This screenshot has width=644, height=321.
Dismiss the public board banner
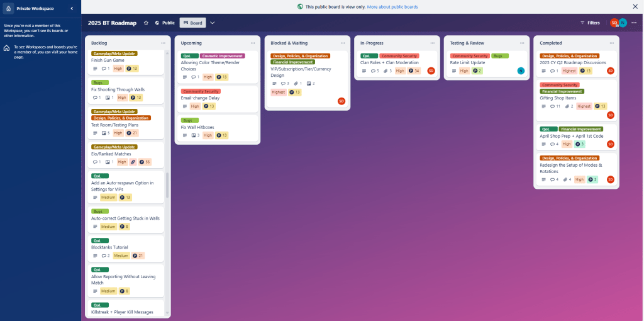635,6
